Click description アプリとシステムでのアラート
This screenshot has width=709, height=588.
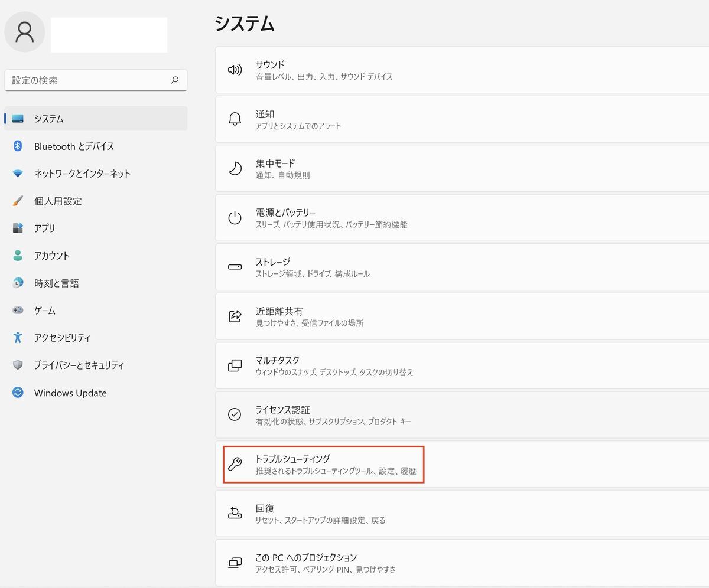[298, 126]
